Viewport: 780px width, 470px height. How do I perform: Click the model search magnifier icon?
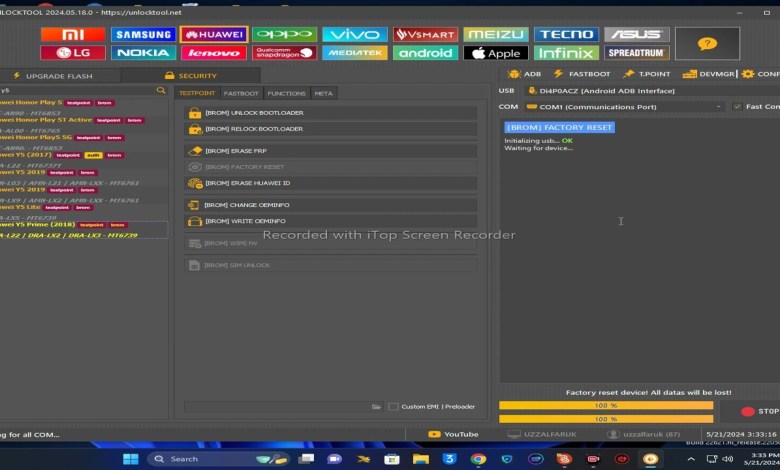pos(161,90)
